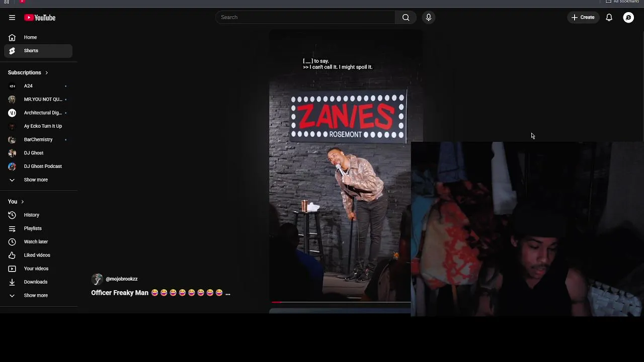Seek using the Shorts progress bar
This screenshot has height=362, width=644.
(341, 302)
